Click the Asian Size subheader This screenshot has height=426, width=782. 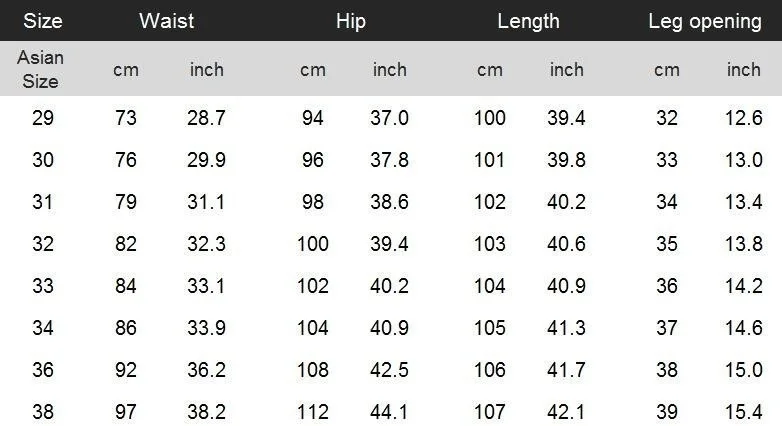coord(40,69)
